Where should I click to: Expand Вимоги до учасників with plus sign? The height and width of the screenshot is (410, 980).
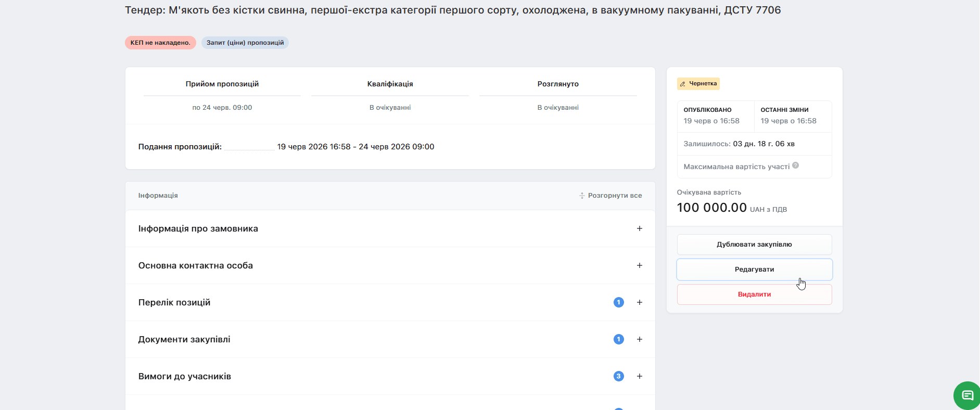[x=640, y=376]
